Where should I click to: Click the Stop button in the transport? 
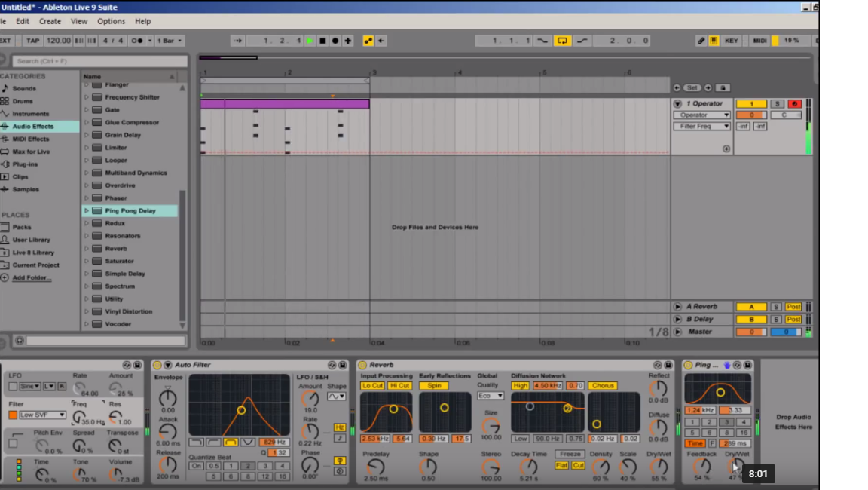pos(322,41)
